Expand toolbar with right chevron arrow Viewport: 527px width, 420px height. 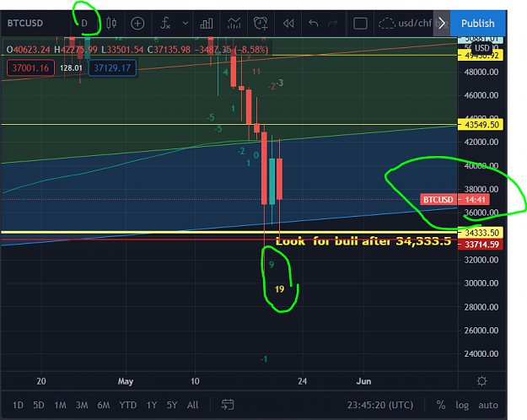(442, 24)
